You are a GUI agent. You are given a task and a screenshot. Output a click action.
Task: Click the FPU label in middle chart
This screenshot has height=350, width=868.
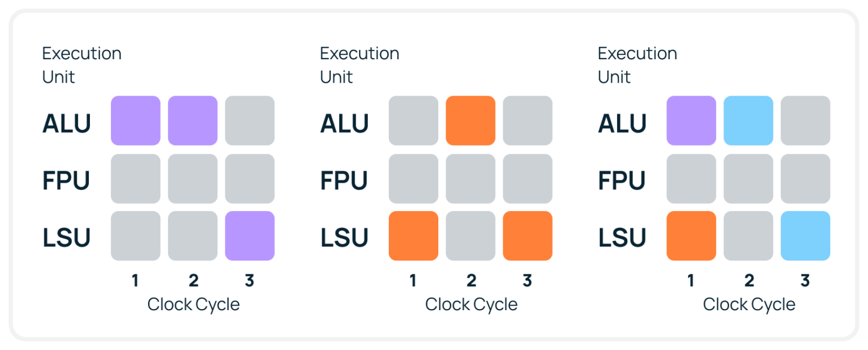click(344, 180)
